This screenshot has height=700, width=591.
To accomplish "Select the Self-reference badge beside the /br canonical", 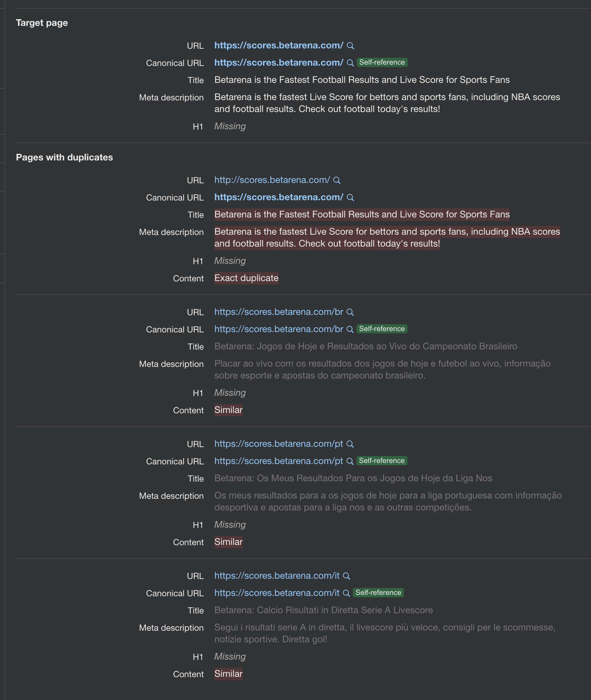I will 382,329.
